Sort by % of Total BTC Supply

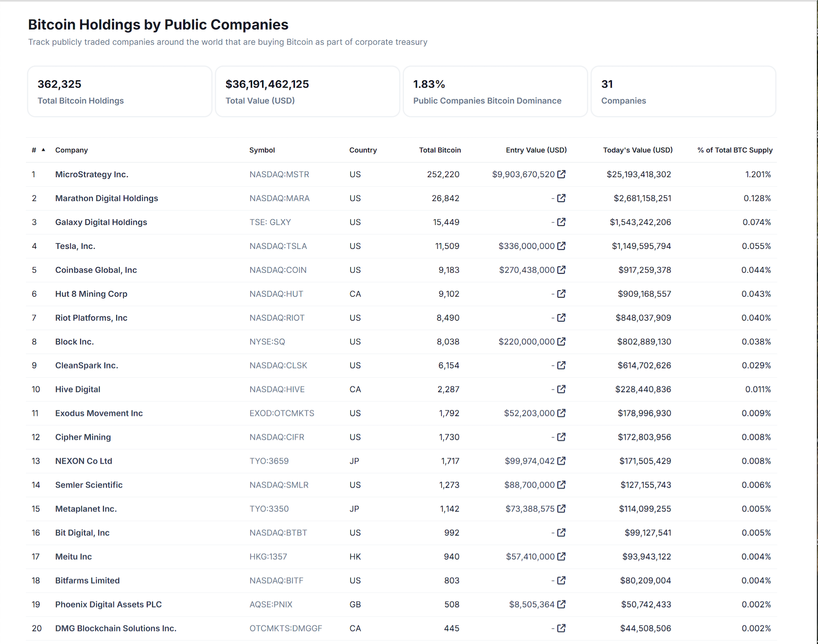pos(735,150)
